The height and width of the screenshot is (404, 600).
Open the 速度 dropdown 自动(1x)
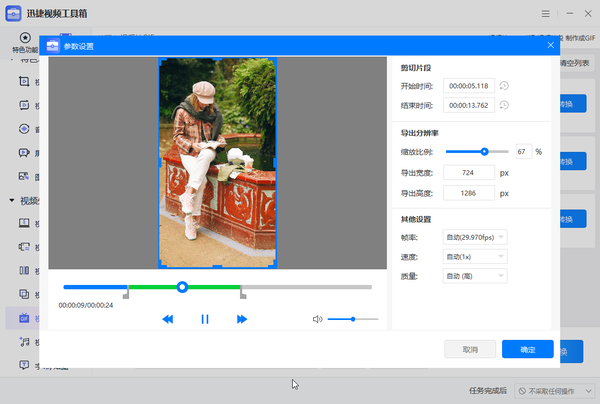(x=475, y=257)
